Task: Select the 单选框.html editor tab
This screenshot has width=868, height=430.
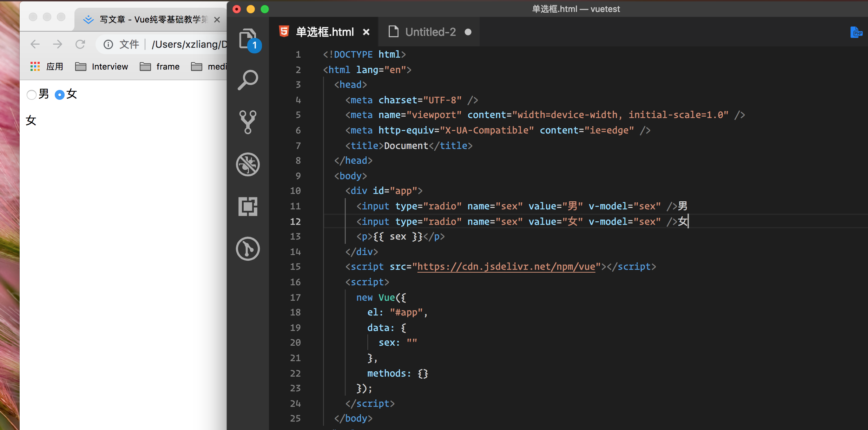Action: 324,32
